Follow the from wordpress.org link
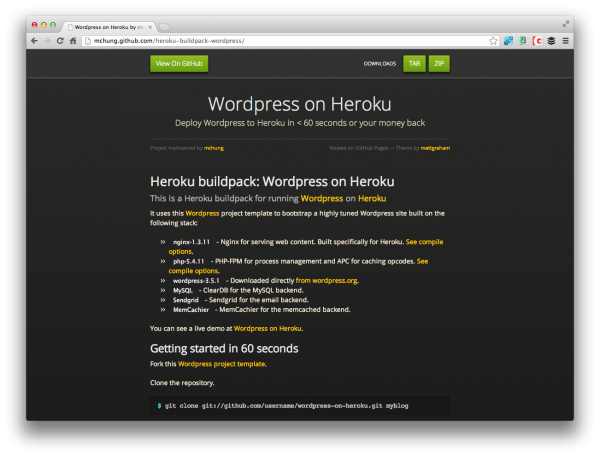Viewport: 600px width, 457px height. coord(326,281)
